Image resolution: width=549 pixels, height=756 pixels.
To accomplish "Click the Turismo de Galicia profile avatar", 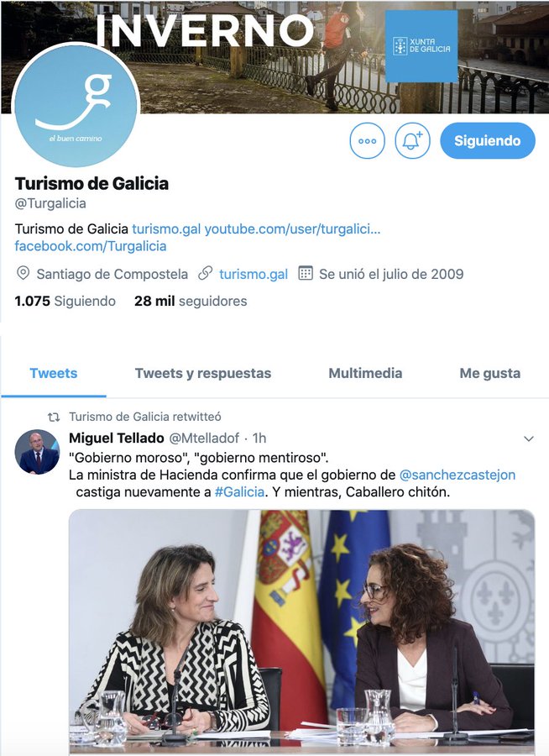I will coord(76,105).
